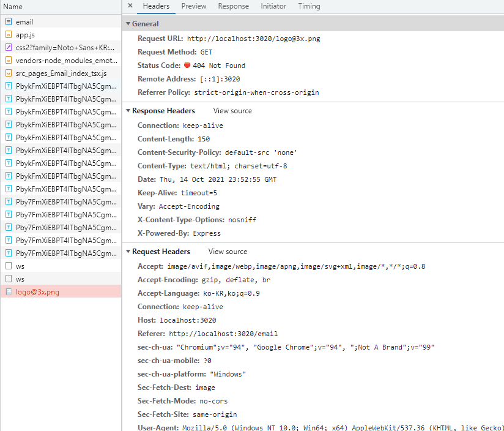Screen dimensions: 504x431
Task: Collapse the Request Headers section
Action: [128, 252]
